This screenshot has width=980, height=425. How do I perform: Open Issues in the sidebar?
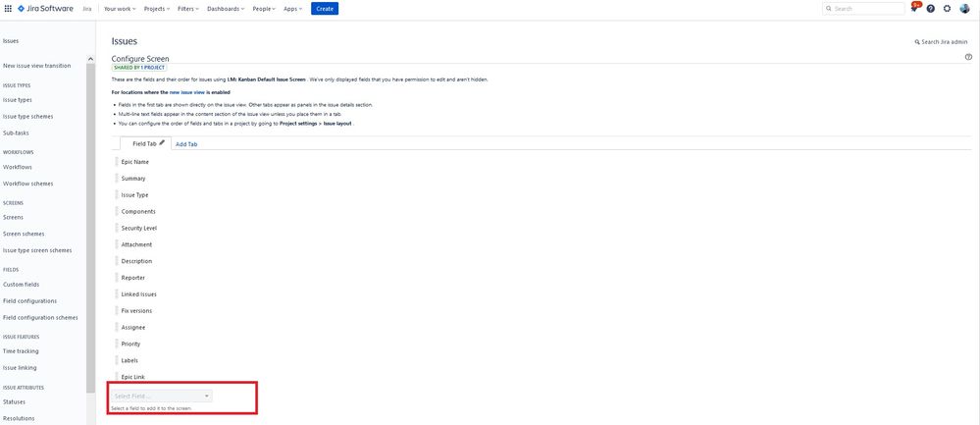click(x=11, y=40)
